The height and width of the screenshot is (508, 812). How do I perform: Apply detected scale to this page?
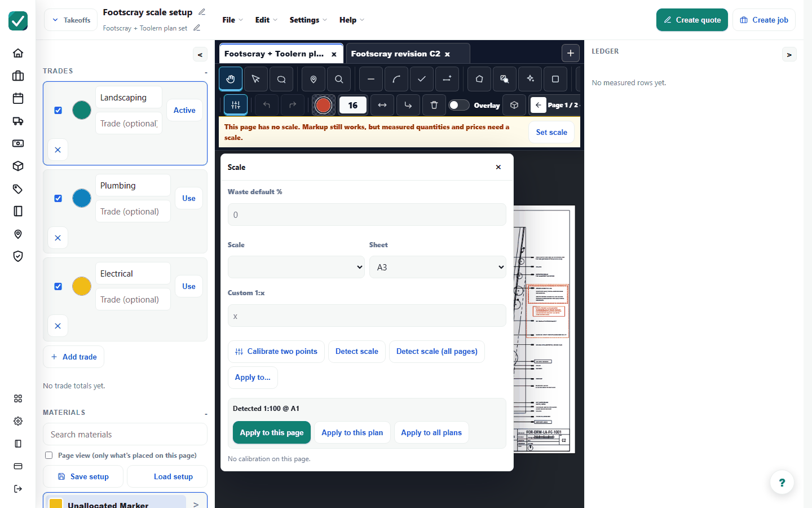(x=272, y=432)
